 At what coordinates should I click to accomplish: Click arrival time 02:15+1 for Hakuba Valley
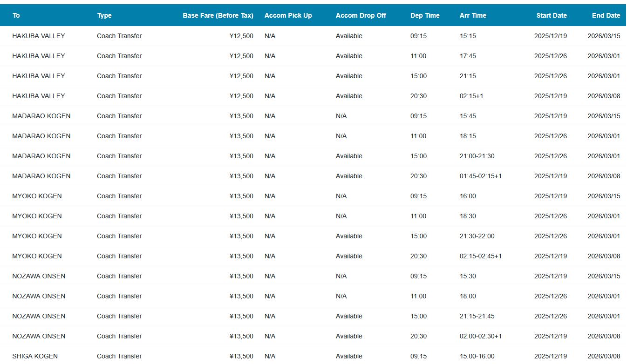pyautogui.click(x=471, y=96)
